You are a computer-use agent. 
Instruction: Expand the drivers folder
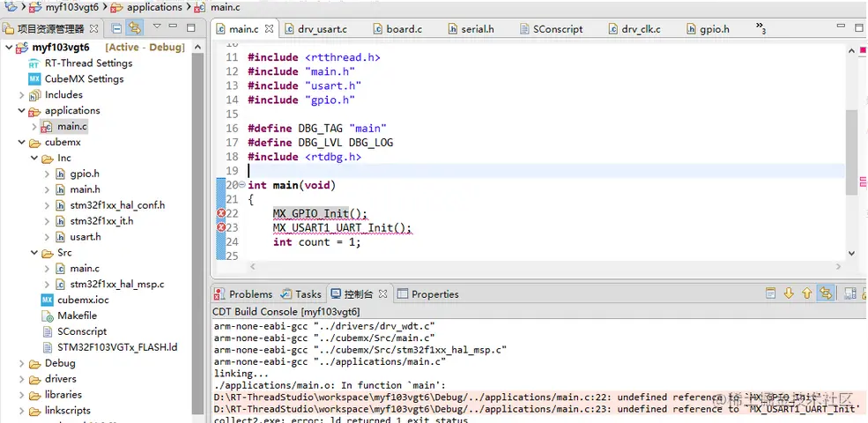pos(21,379)
